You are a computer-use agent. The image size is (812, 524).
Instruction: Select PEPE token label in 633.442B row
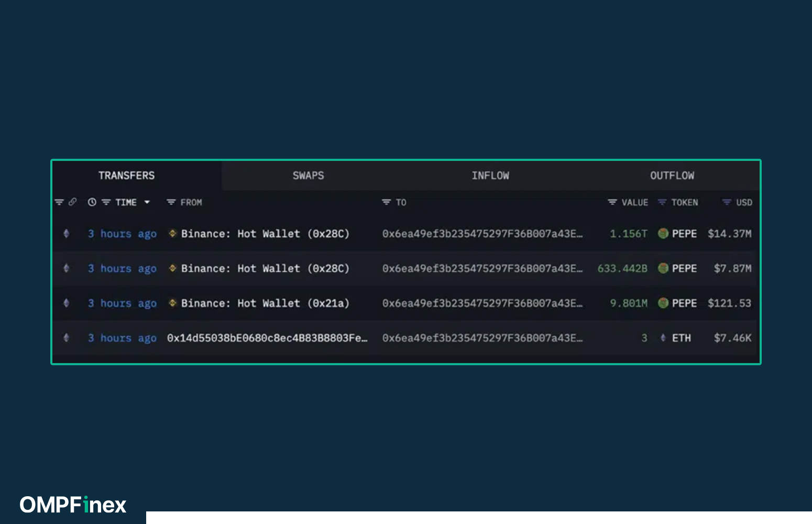tap(684, 268)
